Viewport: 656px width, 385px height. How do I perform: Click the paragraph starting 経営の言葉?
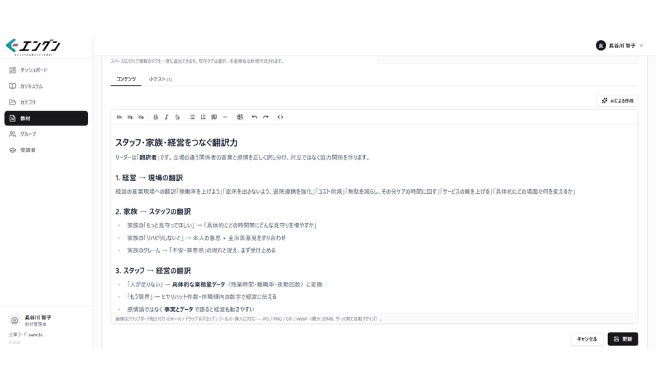click(346, 192)
